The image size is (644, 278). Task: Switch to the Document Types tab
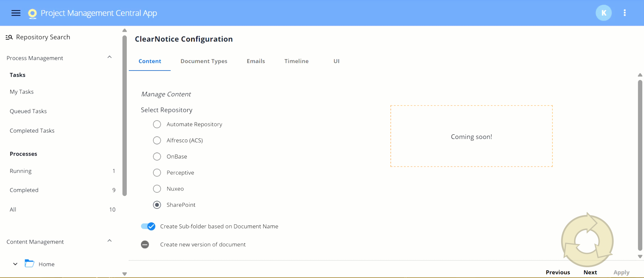204,61
